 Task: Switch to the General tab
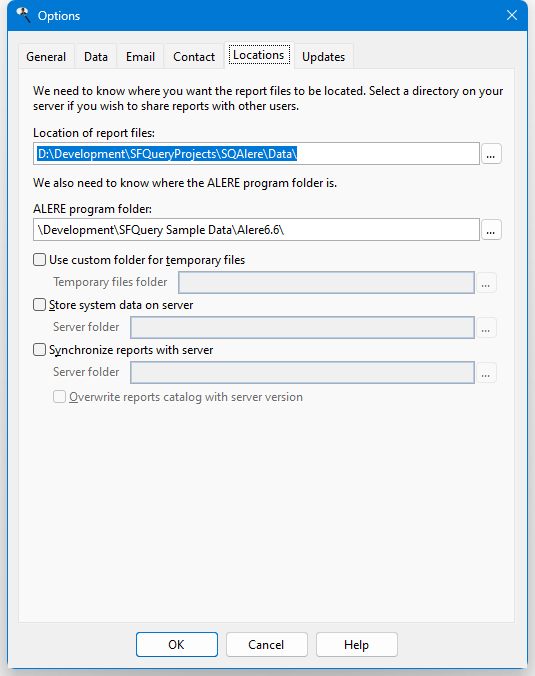coord(46,56)
